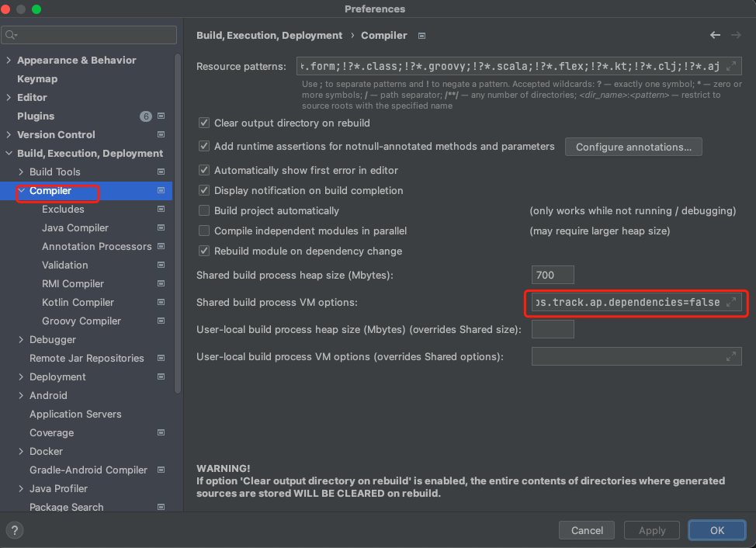Click project icon next to Coverage
756x548 pixels.
161,433
